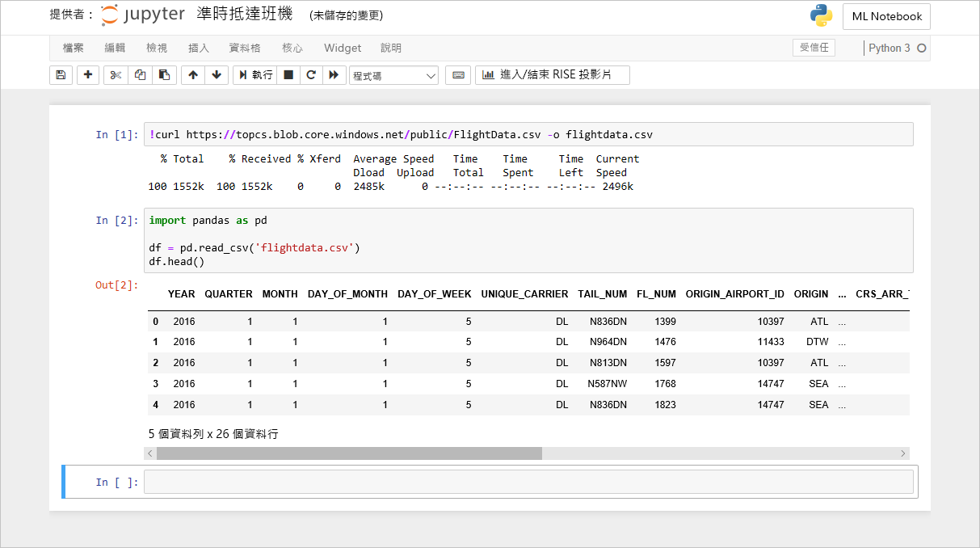Click the curl command code cell
Screen dimensions: 980x548
[528, 134]
